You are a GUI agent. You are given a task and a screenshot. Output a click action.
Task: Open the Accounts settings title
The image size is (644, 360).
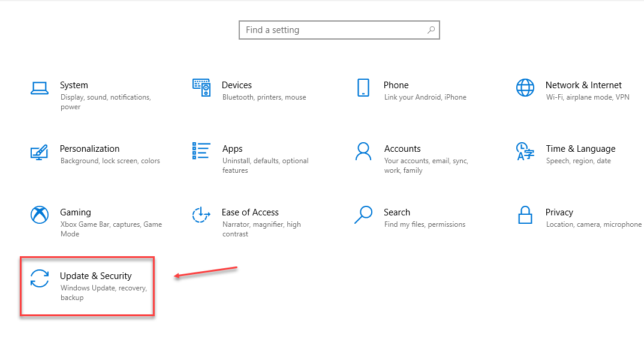(x=402, y=149)
